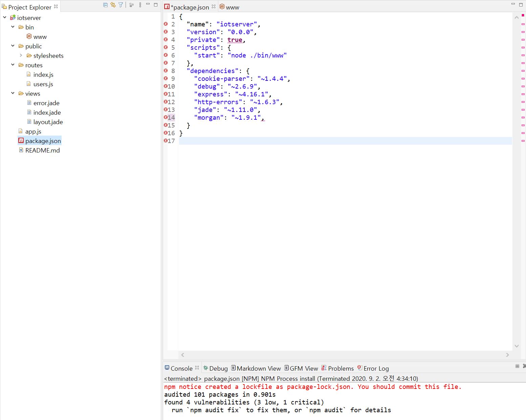Switch to the www editor tab
The image size is (526, 420).
coord(230,7)
